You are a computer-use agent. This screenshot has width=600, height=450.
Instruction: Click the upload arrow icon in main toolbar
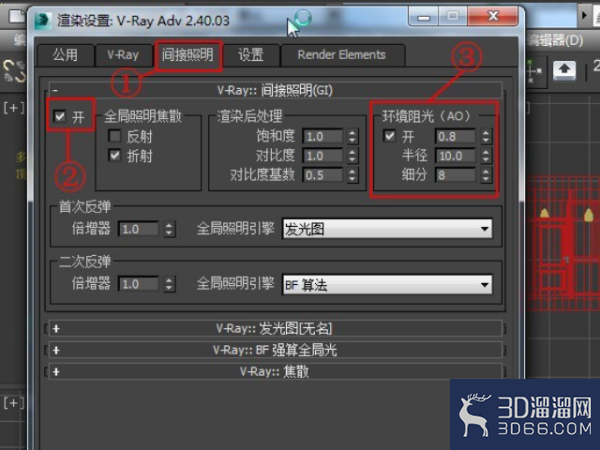point(564,71)
